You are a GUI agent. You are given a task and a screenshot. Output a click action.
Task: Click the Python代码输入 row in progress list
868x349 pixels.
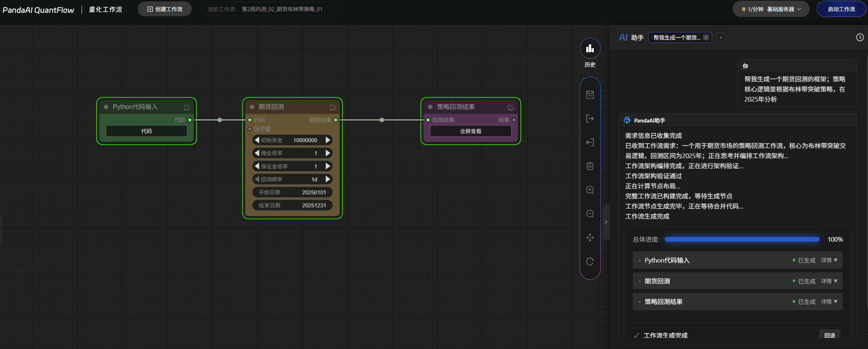[x=738, y=260]
